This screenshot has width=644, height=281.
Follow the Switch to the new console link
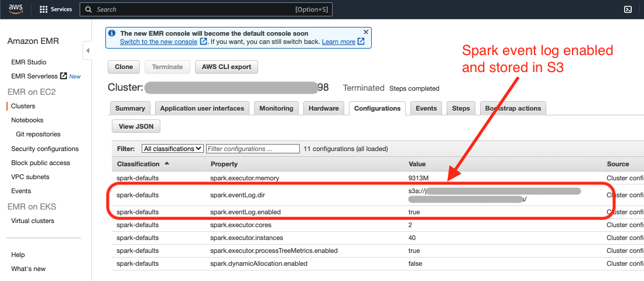tap(159, 42)
